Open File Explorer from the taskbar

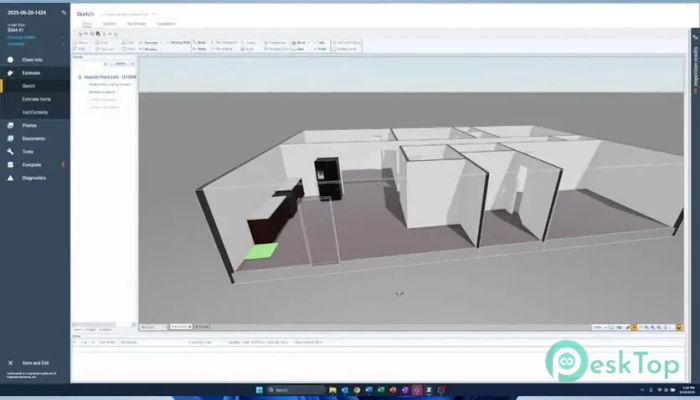click(333, 390)
